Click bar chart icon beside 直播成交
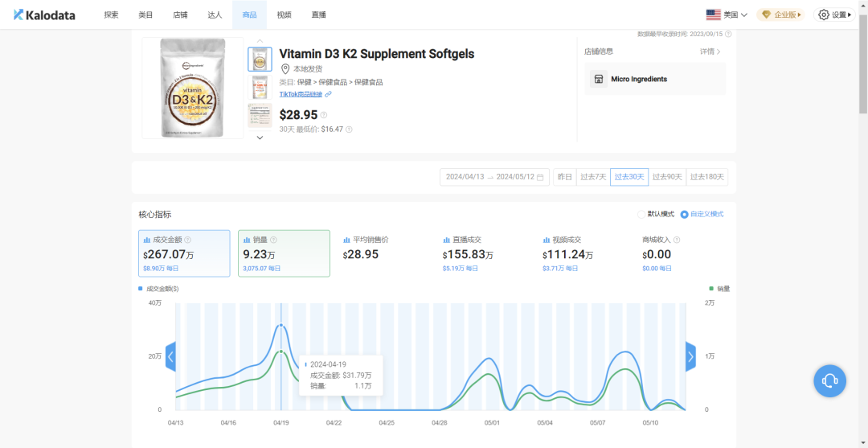 [446, 240]
